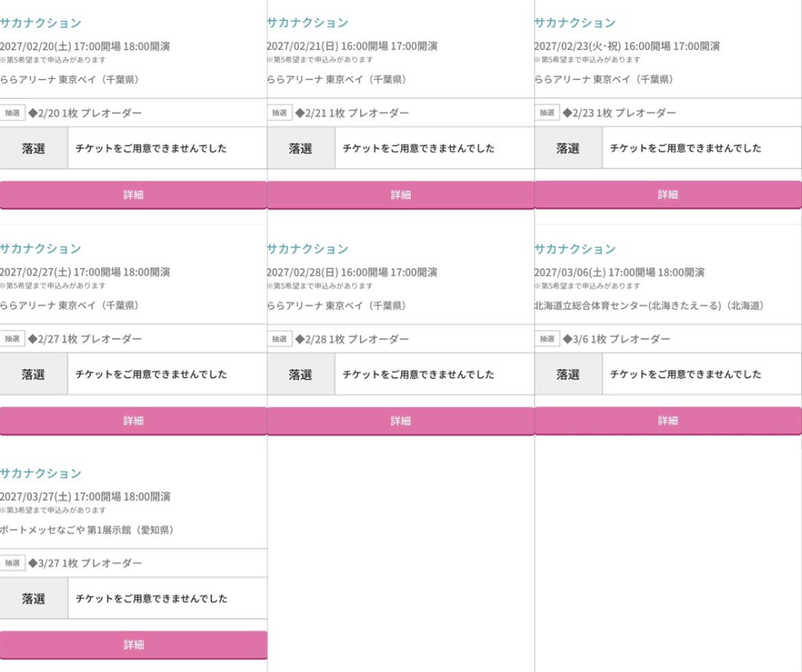This screenshot has height=672, width=802.
Task: Click ※第5希望まで申込みがあります note in 03/06 card
Action: tap(587, 286)
